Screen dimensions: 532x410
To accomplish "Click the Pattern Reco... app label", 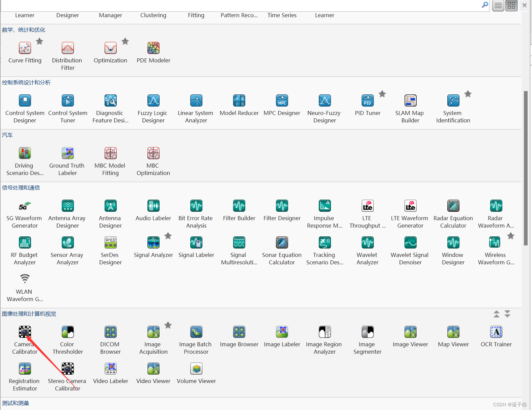I will pyautogui.click(x=239, y=15).
